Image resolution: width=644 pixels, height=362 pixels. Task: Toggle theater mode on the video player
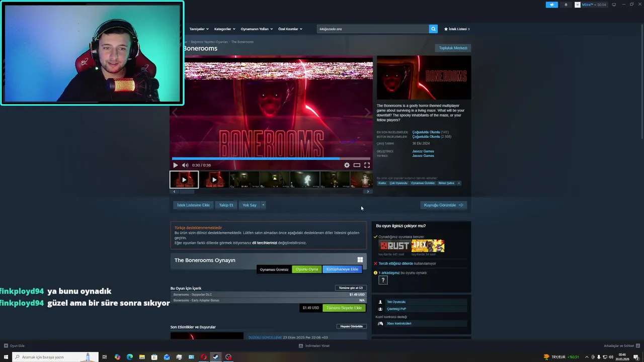point(357,165)
